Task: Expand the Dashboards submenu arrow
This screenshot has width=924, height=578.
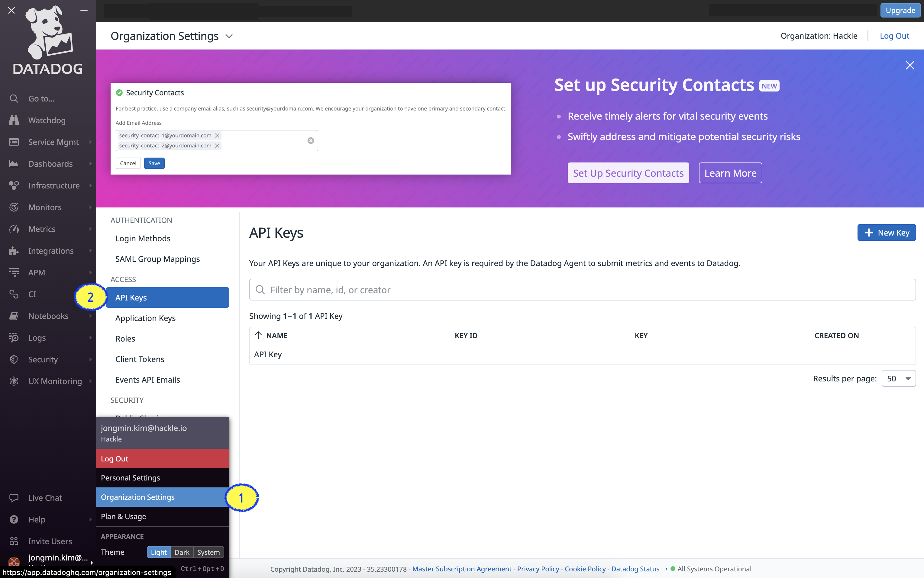Action: pyautogui.click(x=91, y=164)
